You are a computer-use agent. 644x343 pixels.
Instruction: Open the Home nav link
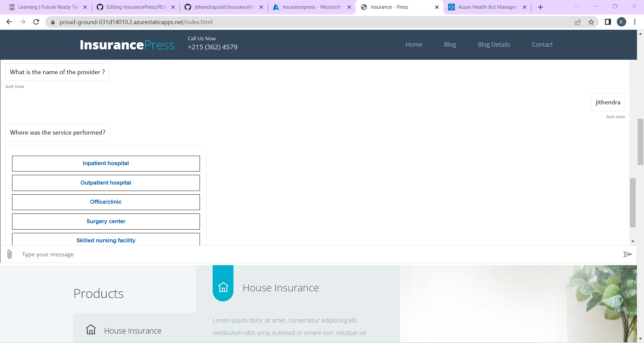click(x=414, y=45)
